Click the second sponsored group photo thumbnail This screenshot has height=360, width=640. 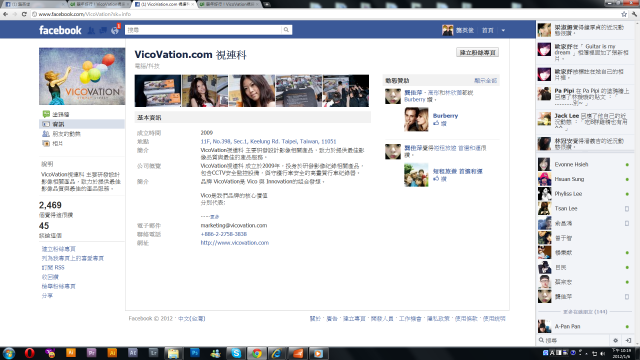tap(416, 175)
